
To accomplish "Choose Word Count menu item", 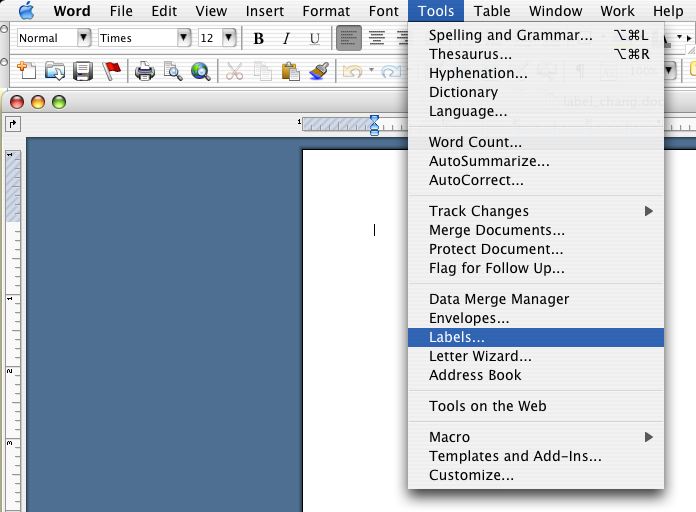I will point(536,142).
